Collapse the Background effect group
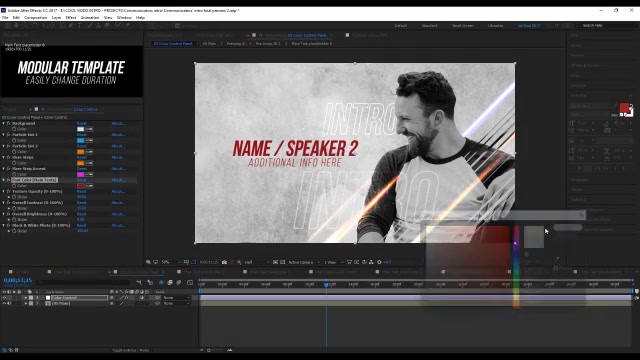 click(4, 123)
